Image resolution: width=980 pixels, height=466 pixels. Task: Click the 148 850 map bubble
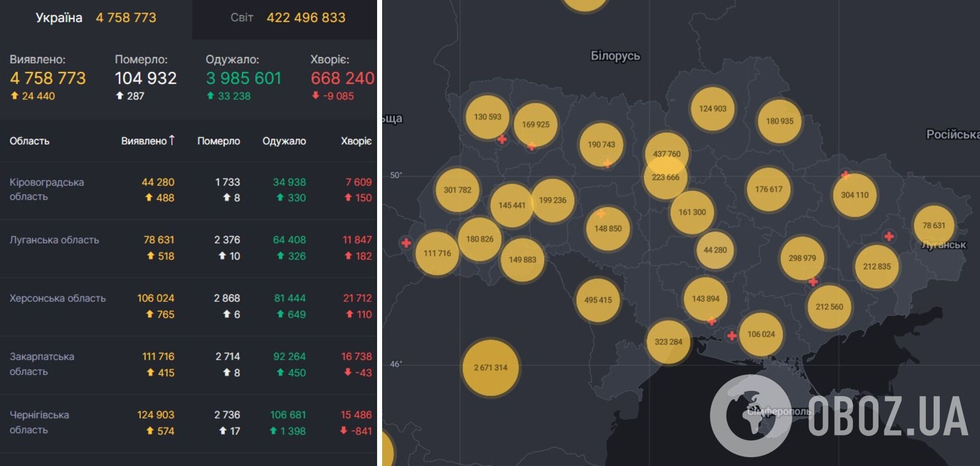(608, 229)
